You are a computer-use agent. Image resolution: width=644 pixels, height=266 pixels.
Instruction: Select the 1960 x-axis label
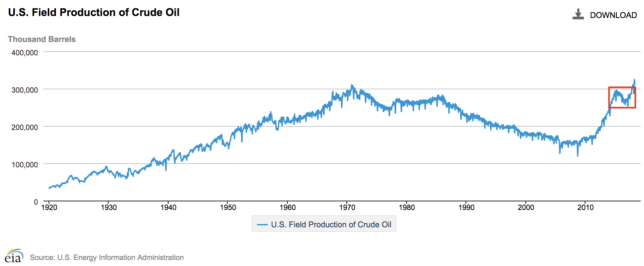287,207
